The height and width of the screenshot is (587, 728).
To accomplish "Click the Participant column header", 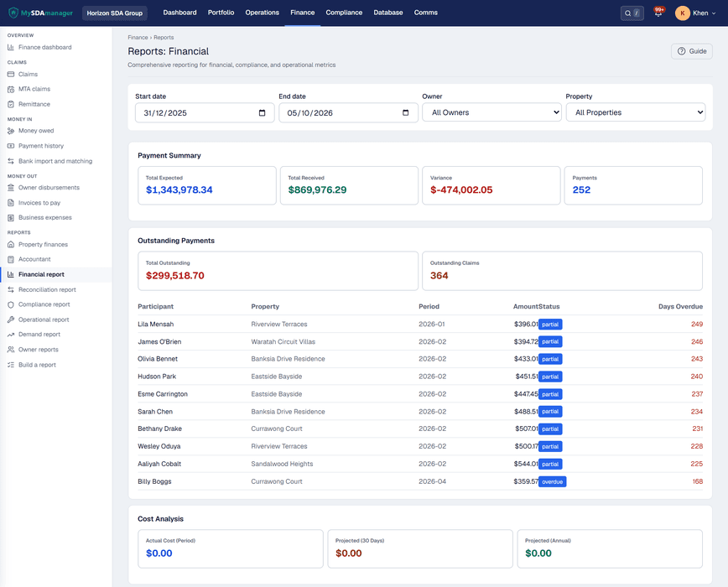I will (x=155, y=307).
